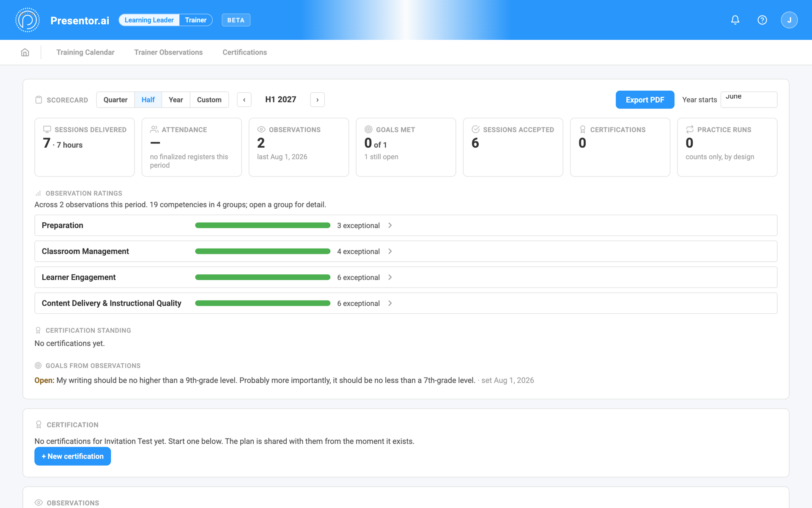Expand the Learner Engagement group chevron
The width and height of the screenshot is (812, 508).
[x=390, y=277]
